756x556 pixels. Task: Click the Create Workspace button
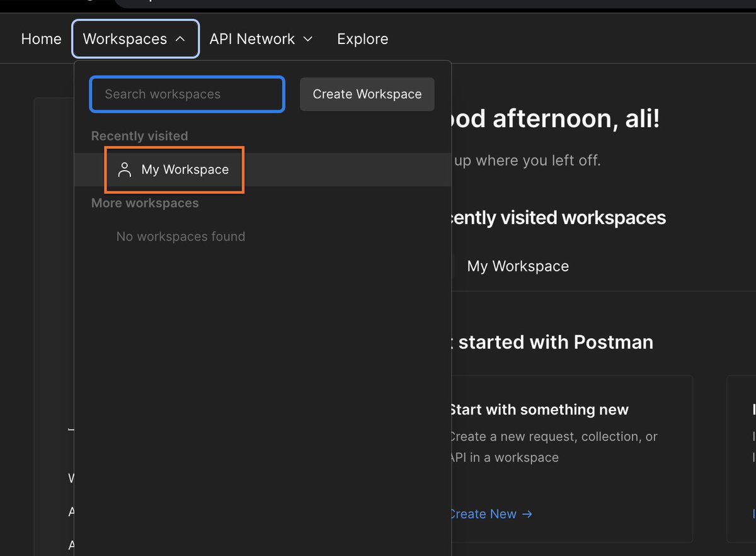(367, 94)
